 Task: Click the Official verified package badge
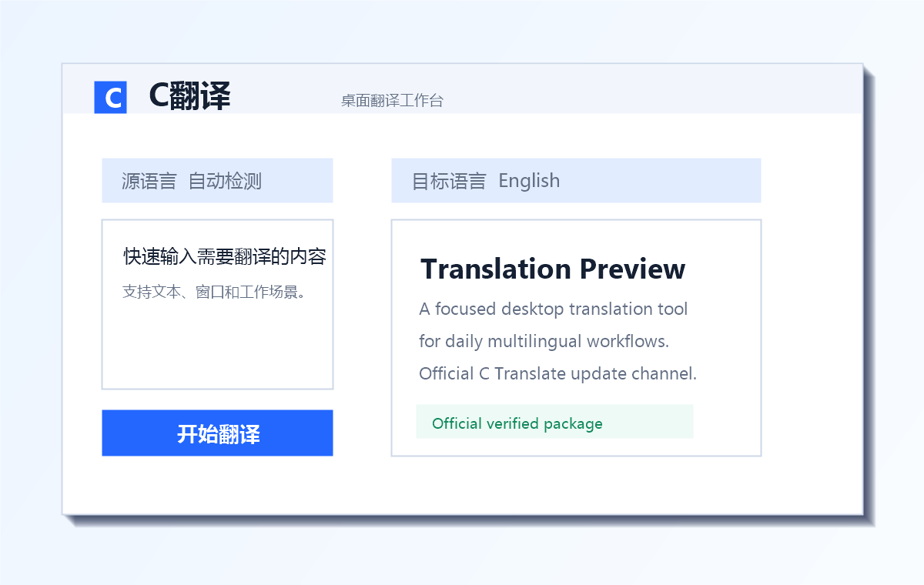pos(554,422)
